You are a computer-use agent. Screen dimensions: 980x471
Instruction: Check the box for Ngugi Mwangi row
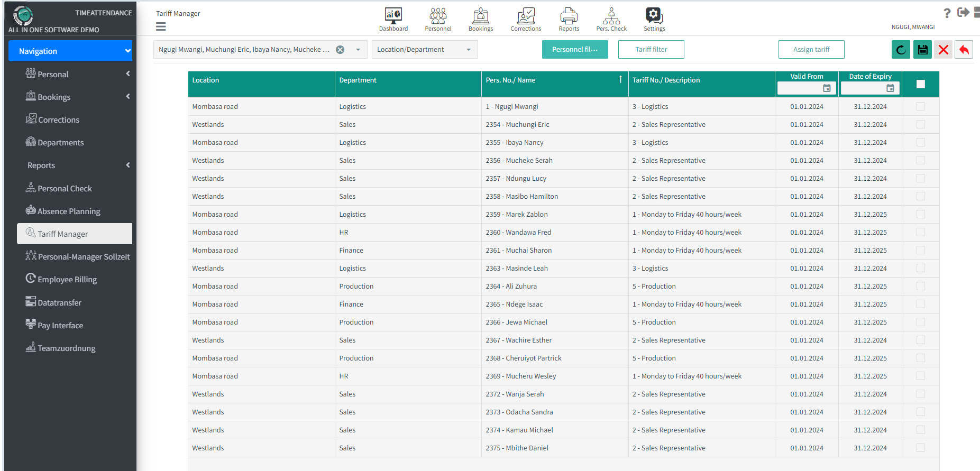click(x=921, y=106)
